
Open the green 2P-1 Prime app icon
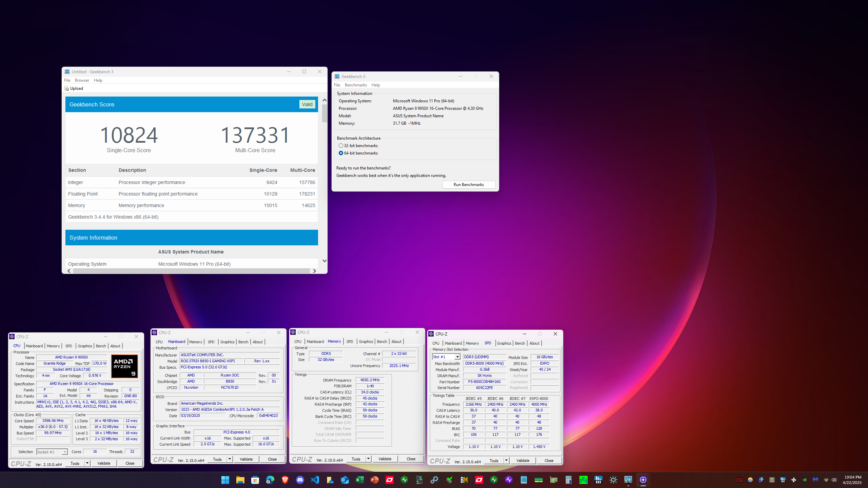[583, 480]
